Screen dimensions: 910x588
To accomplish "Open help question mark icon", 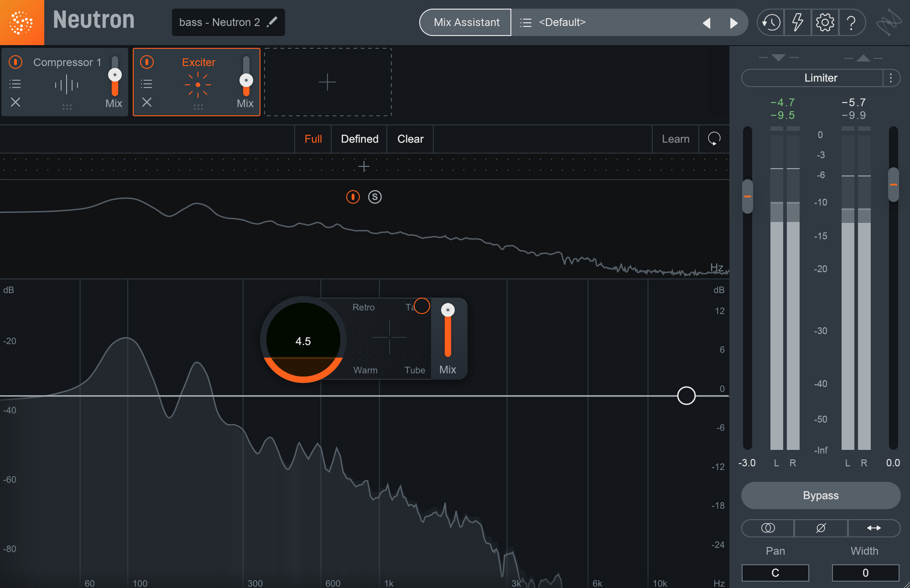I will tap(851, 22).
